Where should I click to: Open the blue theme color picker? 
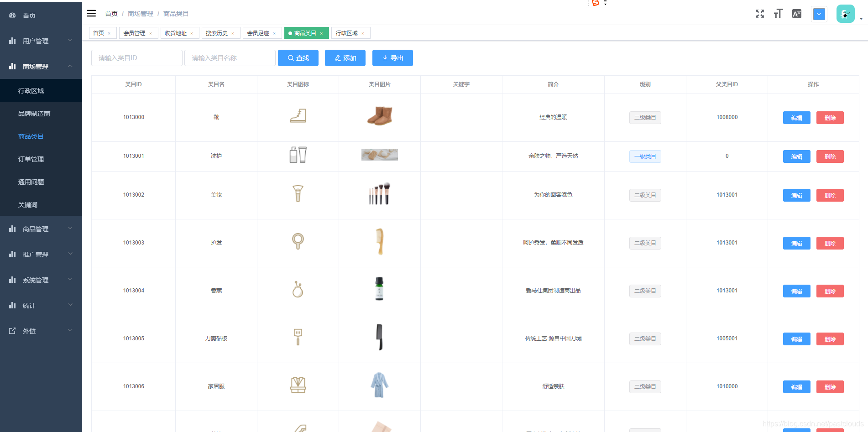click(x=819, y=14)
